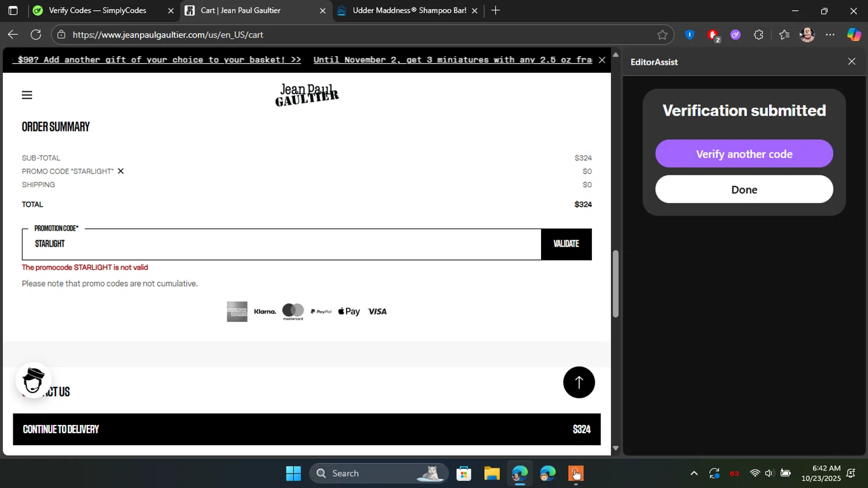Open the browser profile avatar
868x488 pixels.
click(807, 35)
